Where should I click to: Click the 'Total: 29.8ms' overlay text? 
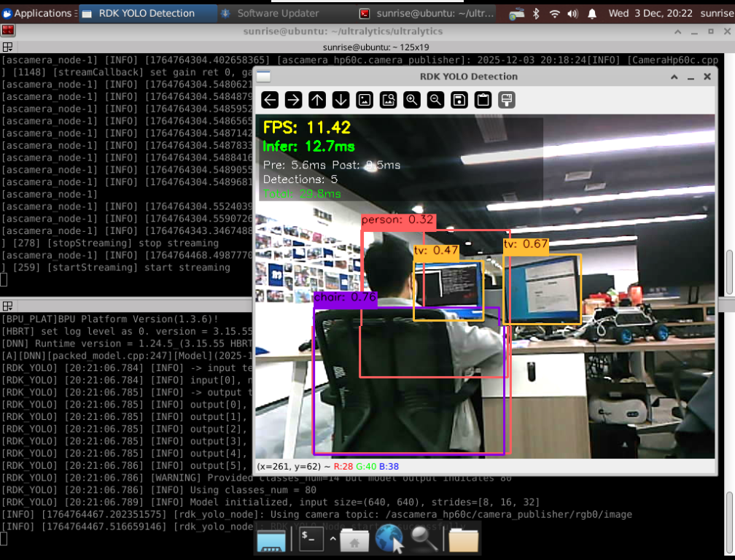coord(302,193)
